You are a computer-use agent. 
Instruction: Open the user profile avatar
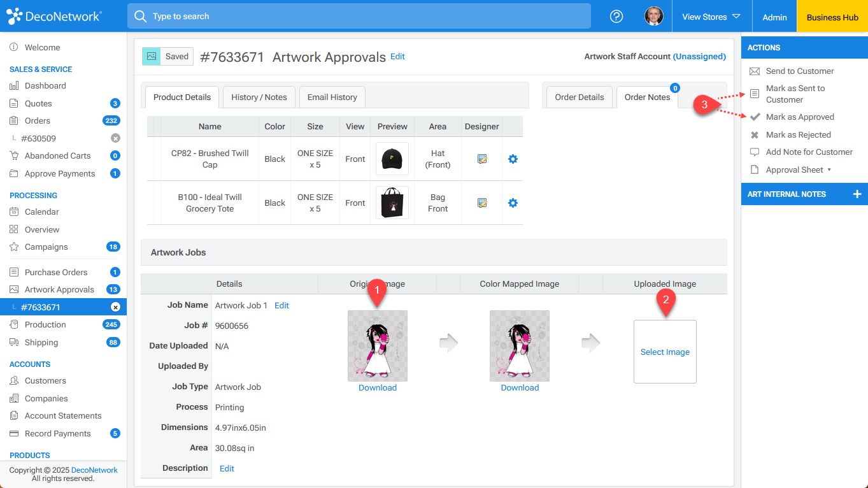tap(653, 17)
